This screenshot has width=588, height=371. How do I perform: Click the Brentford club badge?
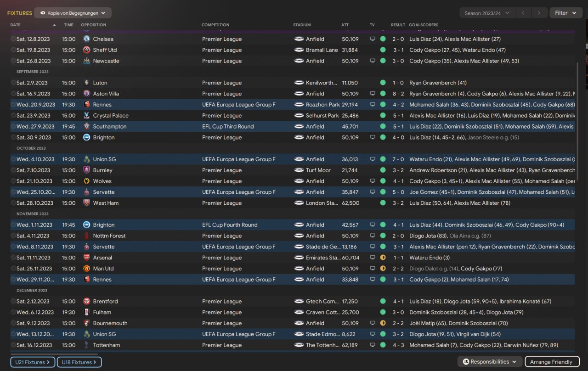(86, 302)
